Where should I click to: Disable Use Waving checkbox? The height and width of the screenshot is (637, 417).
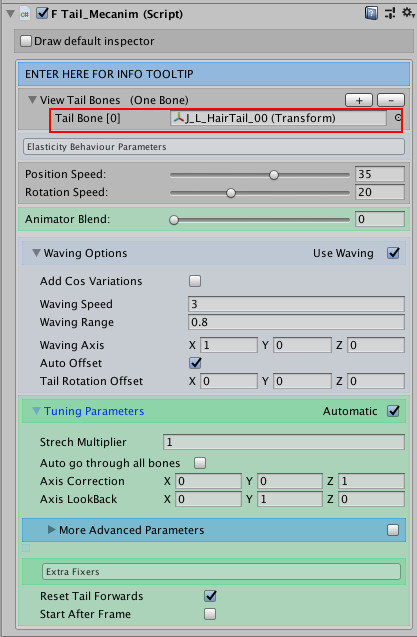pos(393,253)
